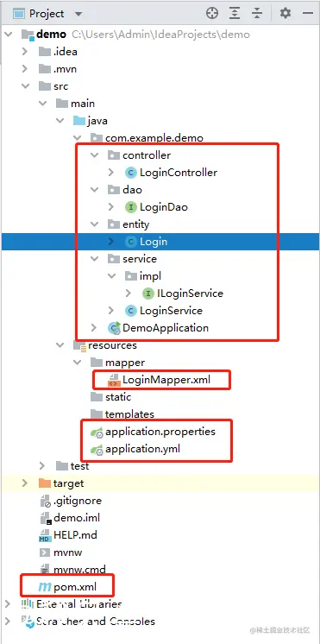Click the demo.iml file icon
Viewport: 320px width, 644px height.
click(x=45, y=518)
